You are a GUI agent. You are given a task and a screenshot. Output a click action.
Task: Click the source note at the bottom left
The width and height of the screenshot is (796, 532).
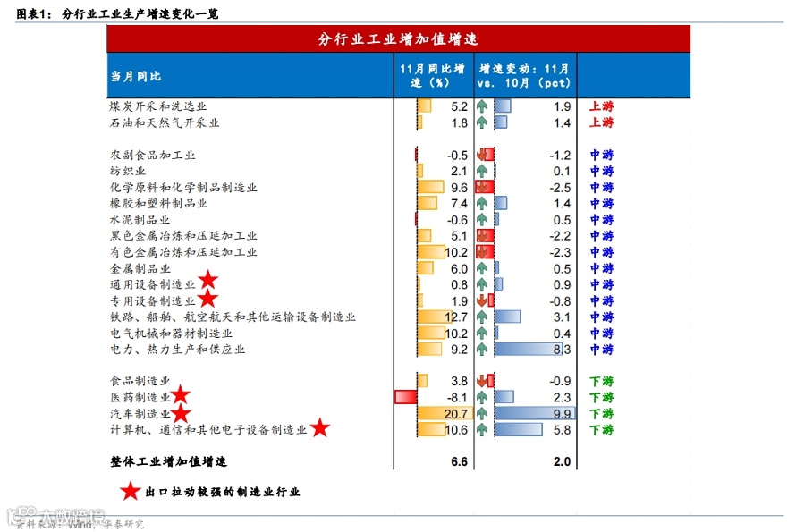80,524
